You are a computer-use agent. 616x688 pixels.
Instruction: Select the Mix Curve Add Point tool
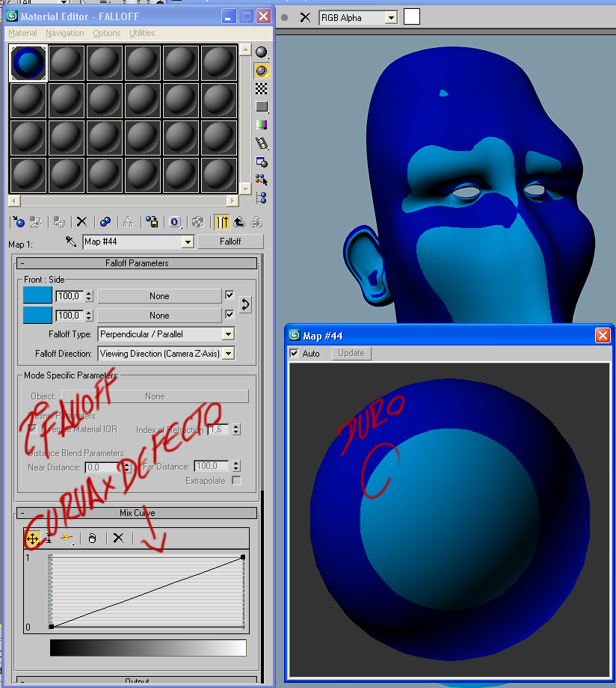[x=67, y=538]
